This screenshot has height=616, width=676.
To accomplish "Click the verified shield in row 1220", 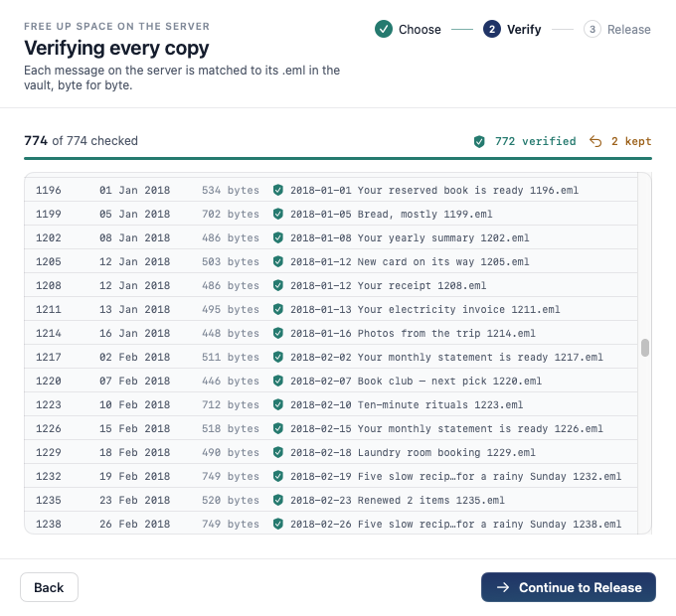I will point(278,381).
